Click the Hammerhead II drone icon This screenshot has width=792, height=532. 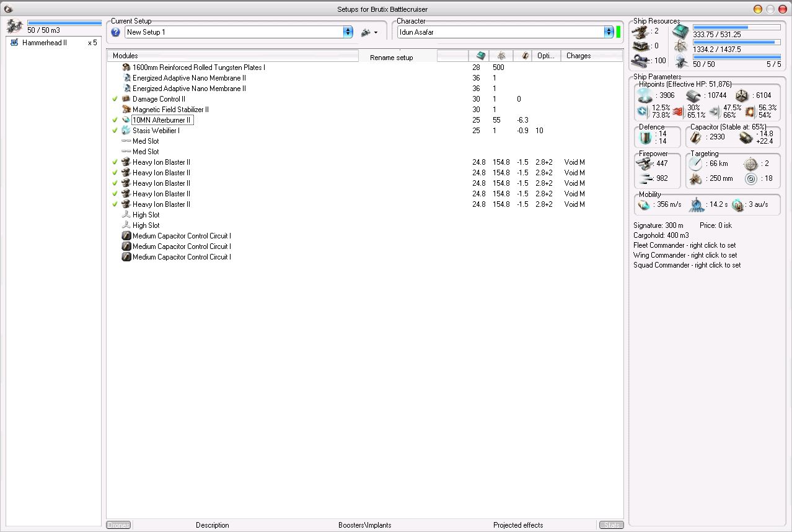coord(14,43)
